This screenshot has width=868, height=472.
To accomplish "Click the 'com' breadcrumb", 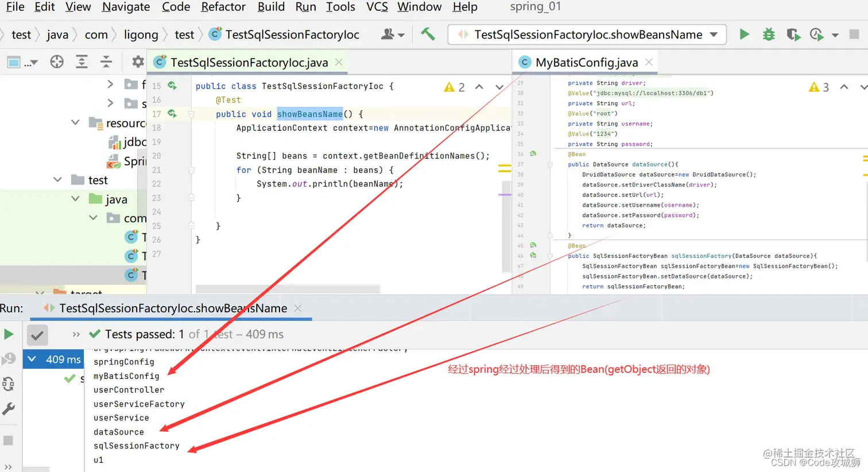I will point(96,34).
